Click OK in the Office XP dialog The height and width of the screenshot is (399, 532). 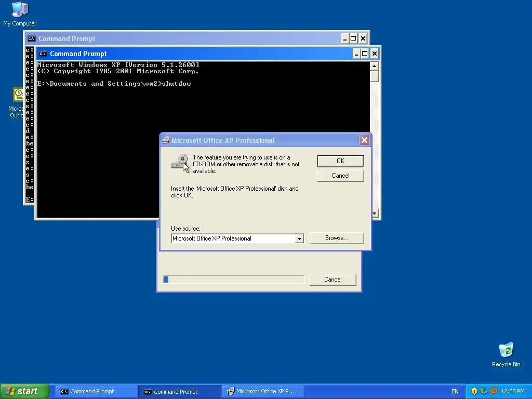pyautogui.click(x=340, y=161)
